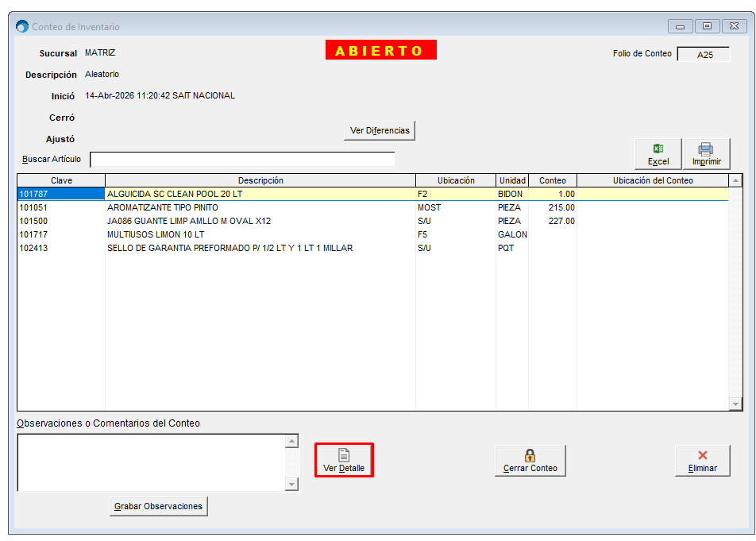Save comments with Grabar Observaciones
Image resolution: width=756 pixels, height=541 pixels.
click(158, 506)
